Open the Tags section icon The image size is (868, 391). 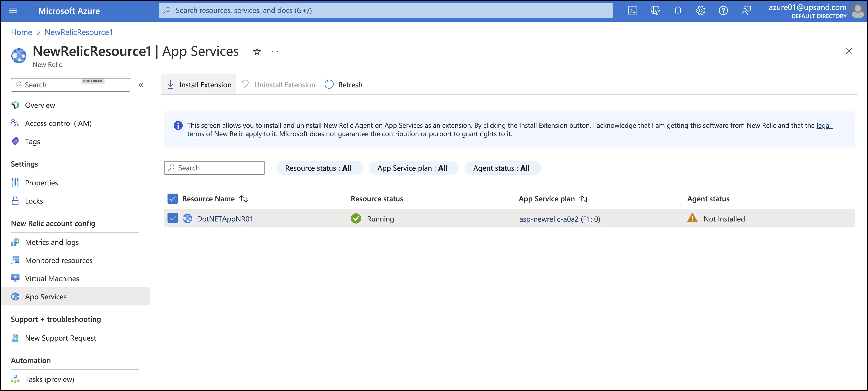click(x=15, y=141)
